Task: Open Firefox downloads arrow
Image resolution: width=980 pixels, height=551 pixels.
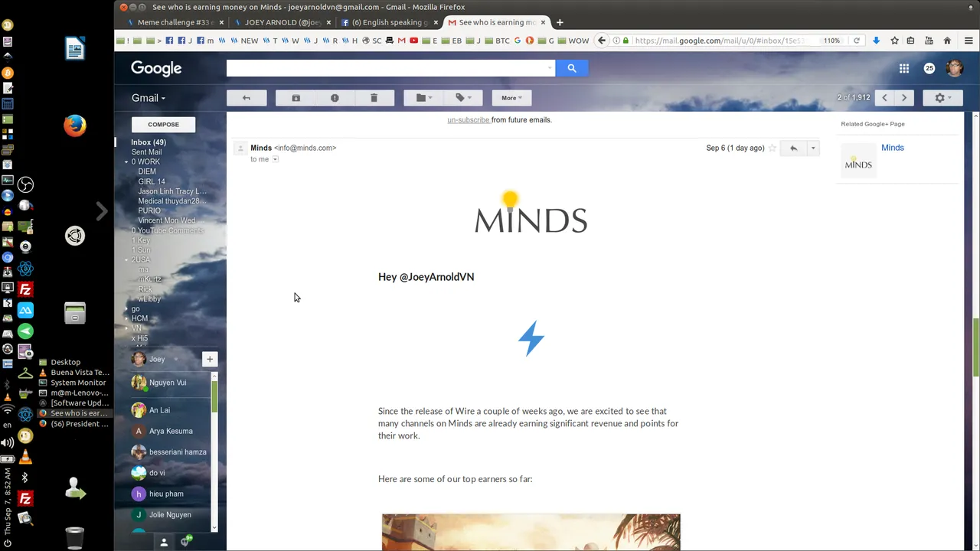Action: pos(876,41)
